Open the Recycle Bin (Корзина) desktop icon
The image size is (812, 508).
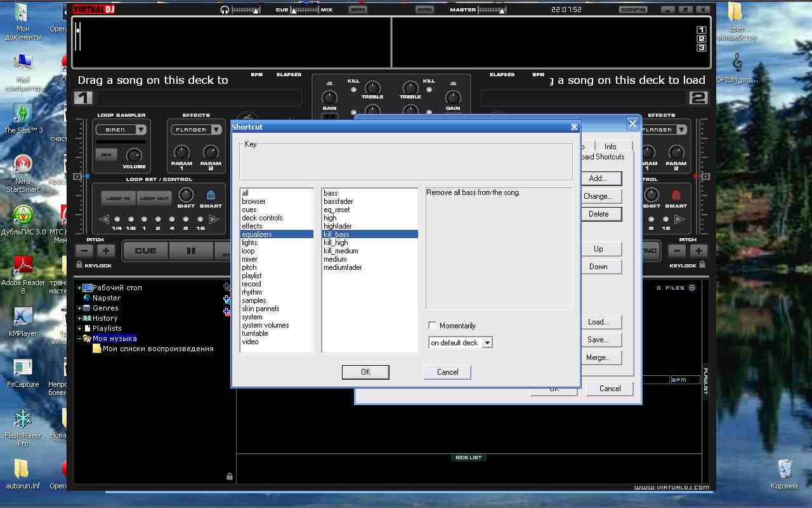coord(784,469)
